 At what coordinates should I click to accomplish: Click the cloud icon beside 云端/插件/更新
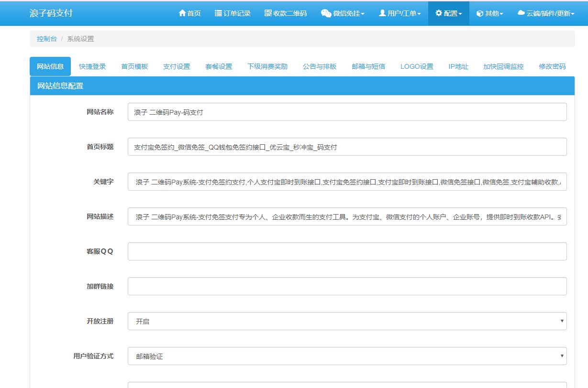tap(521, 13)
